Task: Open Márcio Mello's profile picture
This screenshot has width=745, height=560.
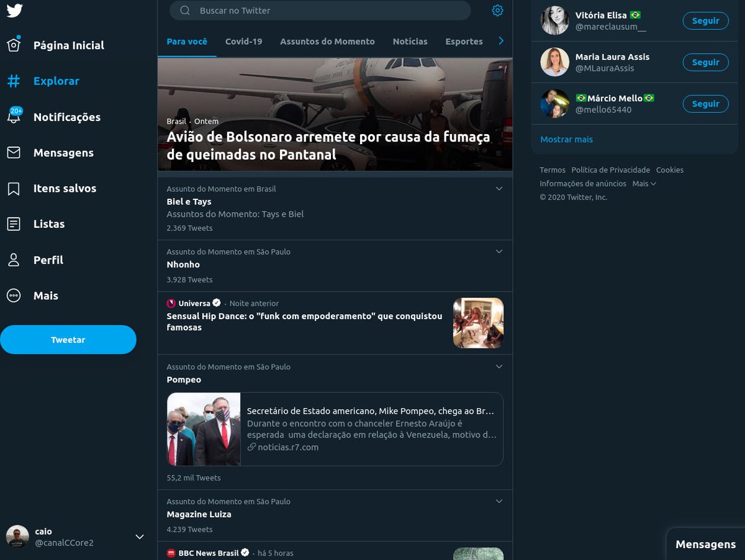Action: pyautogui.click(x=554, y=103)
